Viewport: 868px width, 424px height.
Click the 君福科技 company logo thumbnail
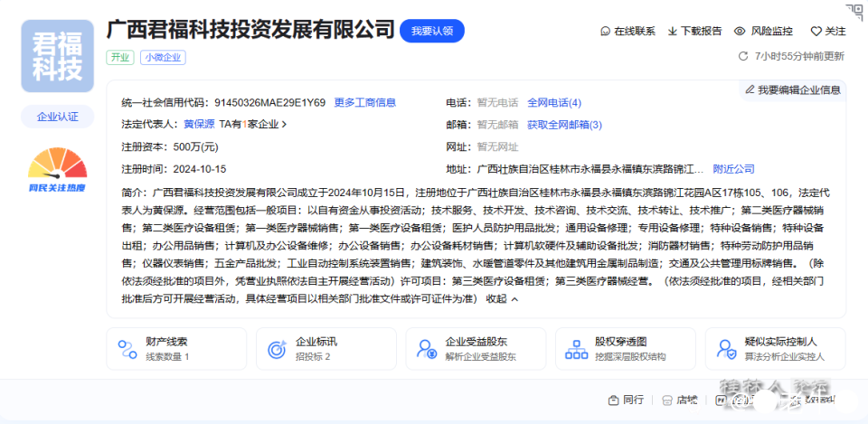click(x=58, y=56)
